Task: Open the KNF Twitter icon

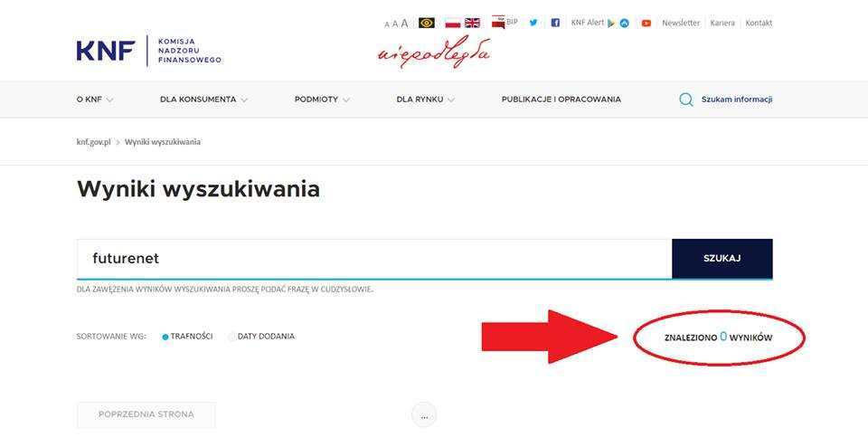Action: [x=533, y=23]
